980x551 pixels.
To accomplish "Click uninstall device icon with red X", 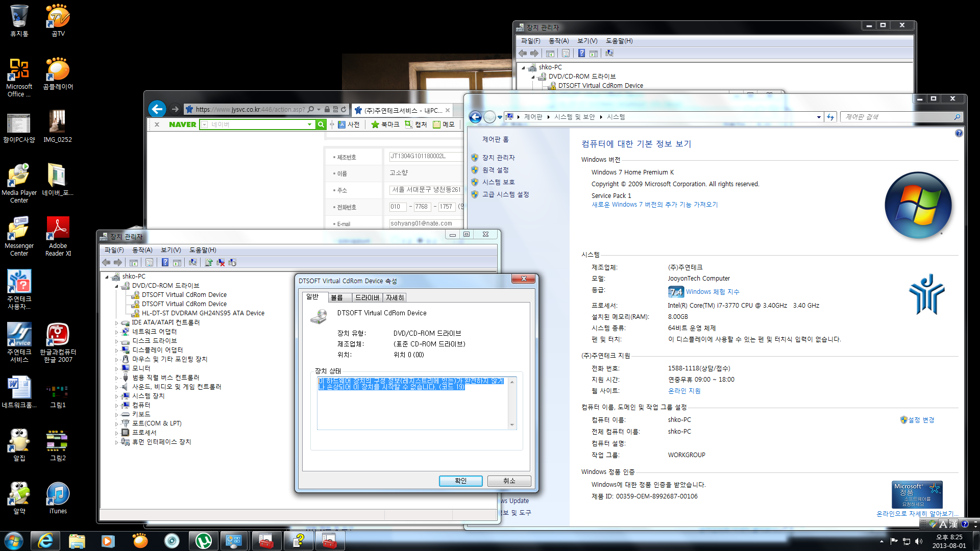I will [x=220, y=263].
